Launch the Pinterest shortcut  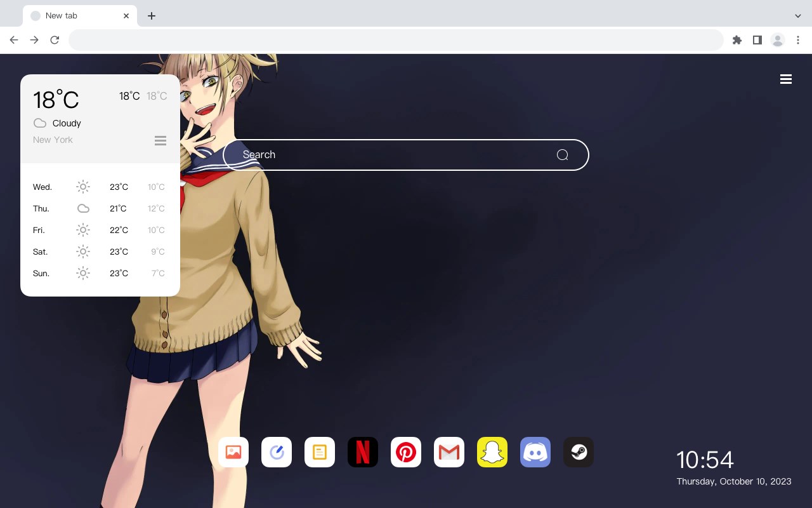(406, 452)
